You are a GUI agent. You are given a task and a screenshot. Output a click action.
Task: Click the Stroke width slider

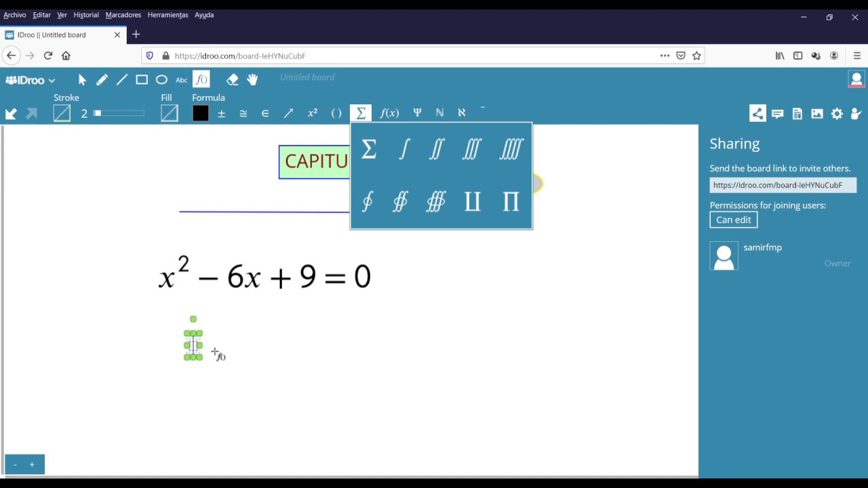[x=119, y=113]
